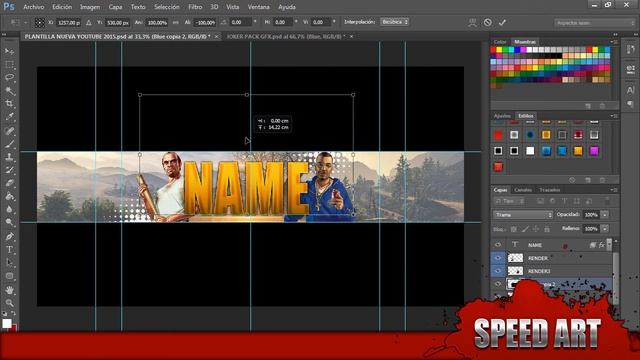Image resolution: width=640 pixels, height=360 pixels.
Task: Hide the Blue copia 2 layer
Action: [x=498, y=284]
